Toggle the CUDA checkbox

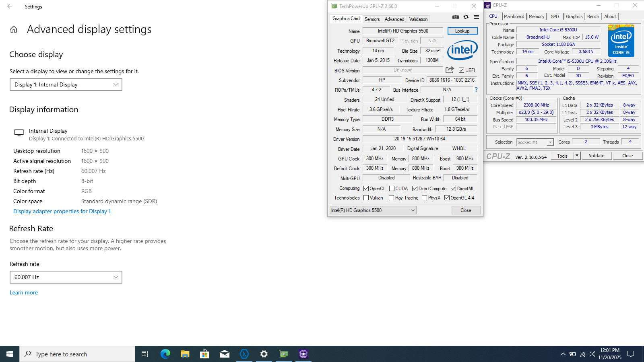tap(392, 188)
